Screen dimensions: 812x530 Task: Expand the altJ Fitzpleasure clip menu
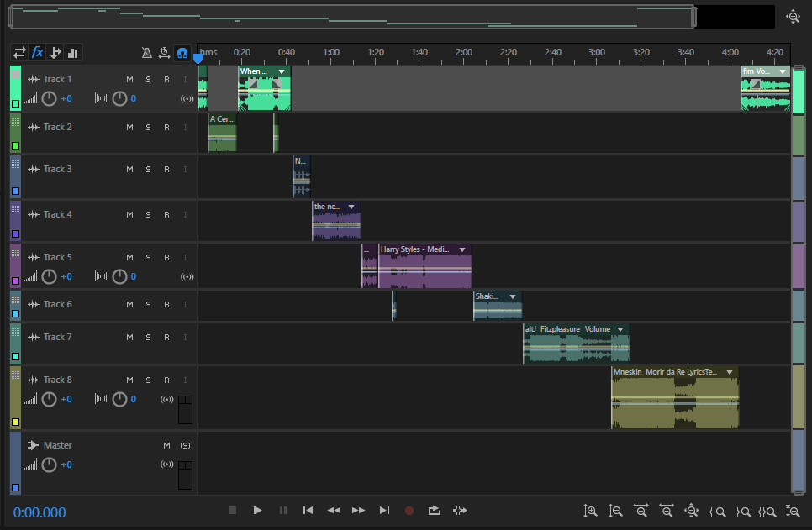[620, 329]
